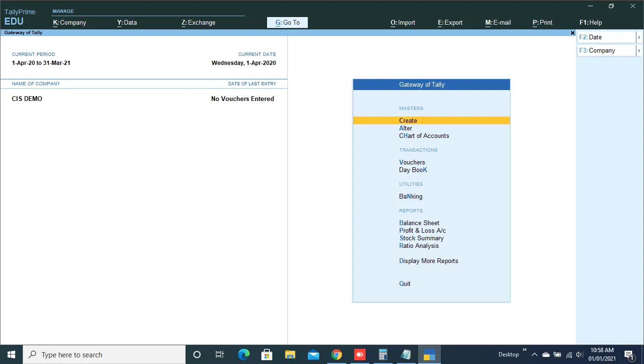Click F2: Date button in right panel
The image size is (644, 364).
[x=606, y=37]
